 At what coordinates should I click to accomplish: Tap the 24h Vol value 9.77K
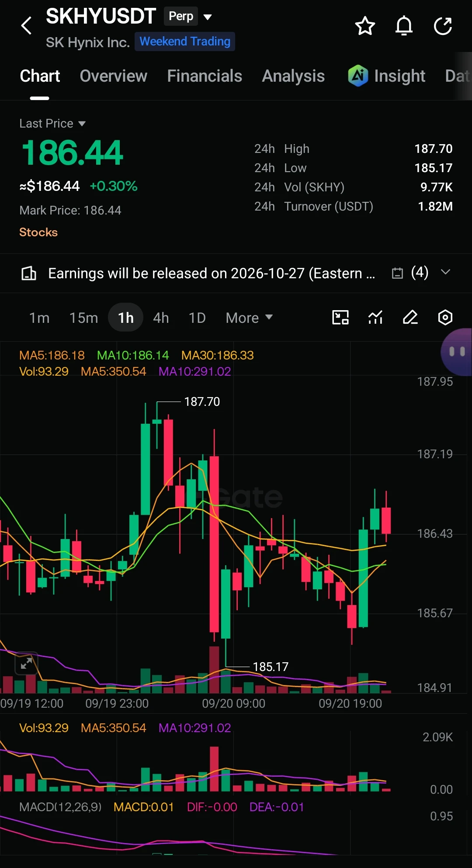coord(437,187)
